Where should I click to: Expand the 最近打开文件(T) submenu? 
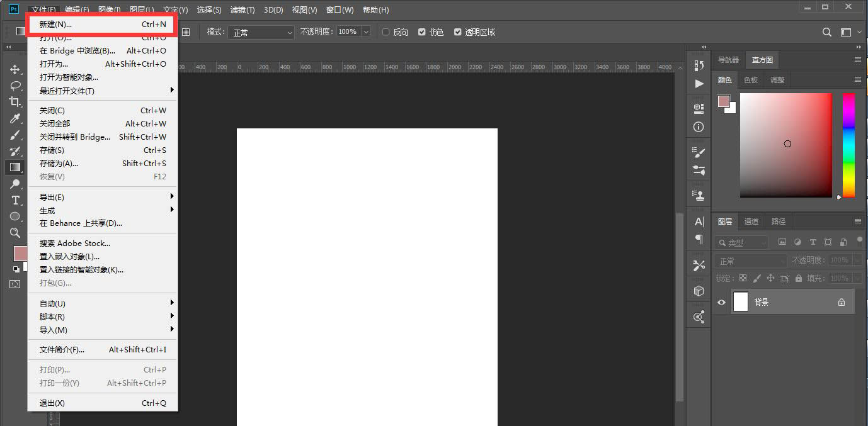click(x=103, y=91)
